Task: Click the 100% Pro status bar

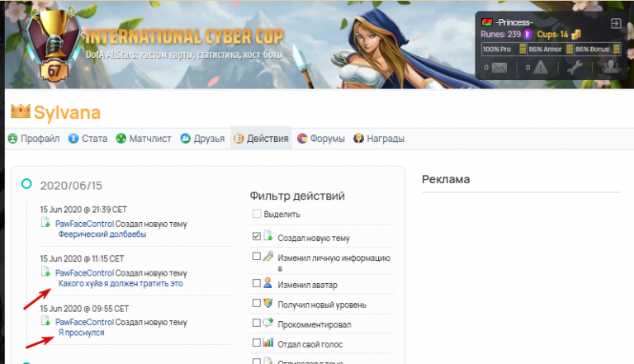Action: click(504, 49)
